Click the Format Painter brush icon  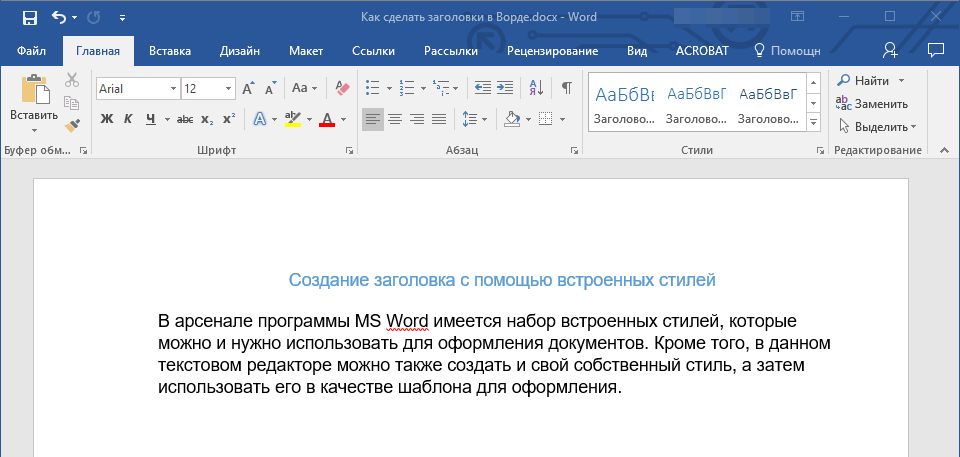(x=72, y=125)
